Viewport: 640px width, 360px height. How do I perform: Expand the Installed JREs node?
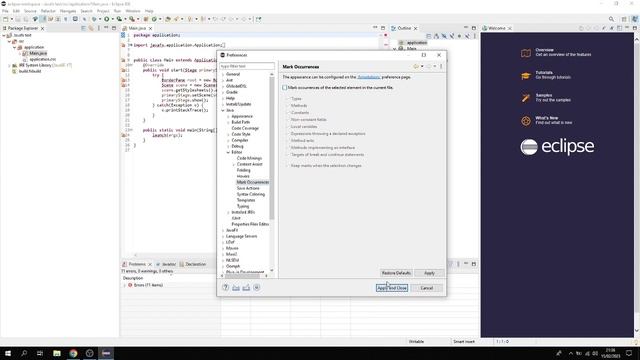point(228,212)
